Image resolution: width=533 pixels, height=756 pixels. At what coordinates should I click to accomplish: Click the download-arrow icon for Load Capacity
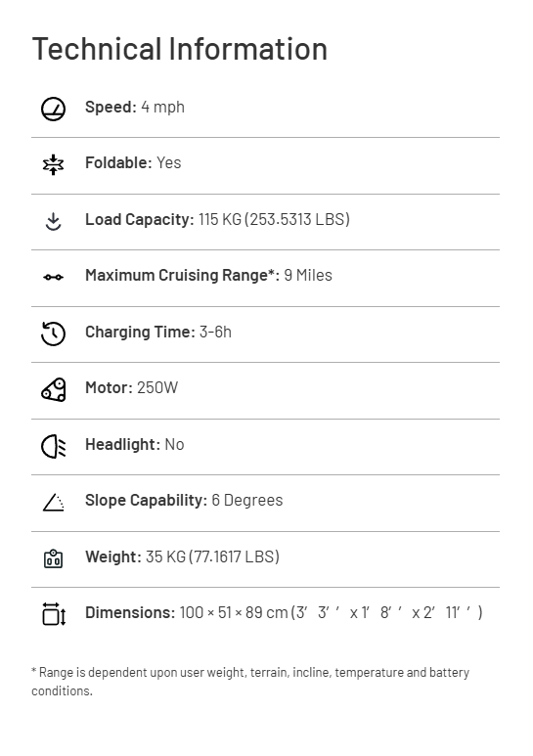53,221
